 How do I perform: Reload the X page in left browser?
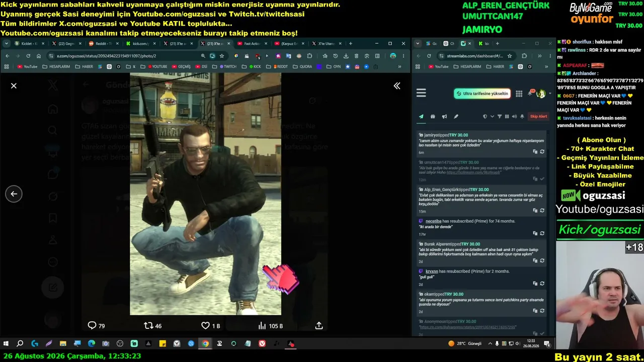click(x=28, y=56)
